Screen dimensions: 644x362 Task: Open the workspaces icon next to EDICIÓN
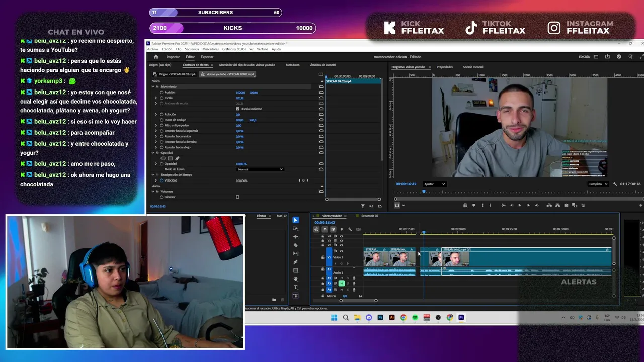(x=596, y=57)
